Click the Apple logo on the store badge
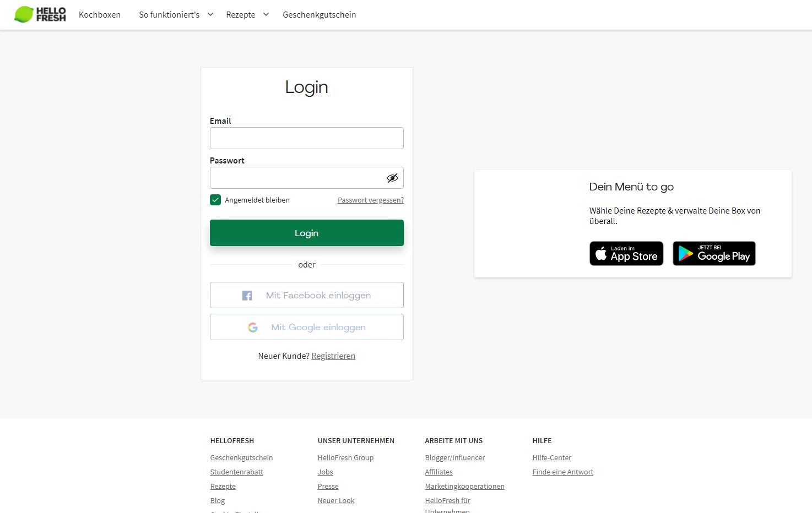Viewport: 812px width, 513px height. [x=602, y=253]
